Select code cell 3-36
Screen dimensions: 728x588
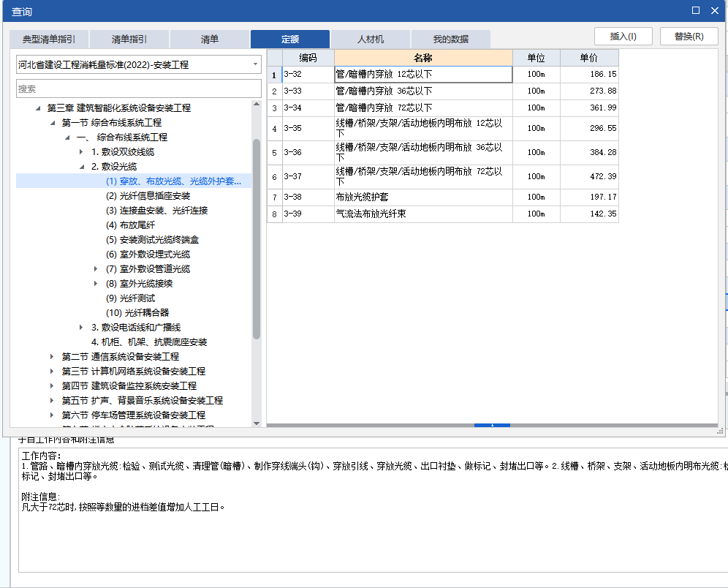pyautogui.click(x=308, y=152)
